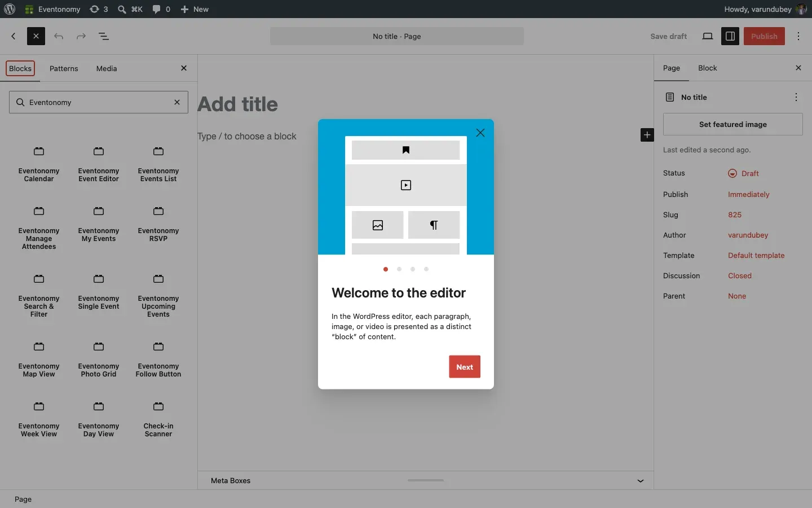Switch to the Block settings tab
The image size is (812, 508).
(708, 68)
